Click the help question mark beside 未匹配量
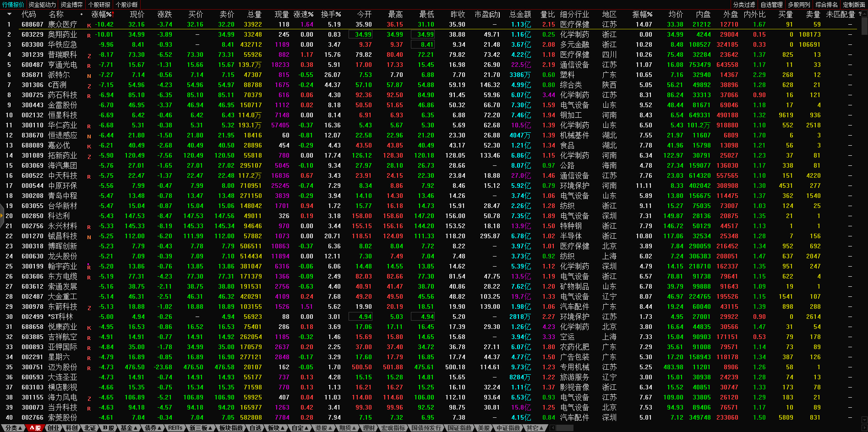 pyautogui.click(x=860, y=14)
